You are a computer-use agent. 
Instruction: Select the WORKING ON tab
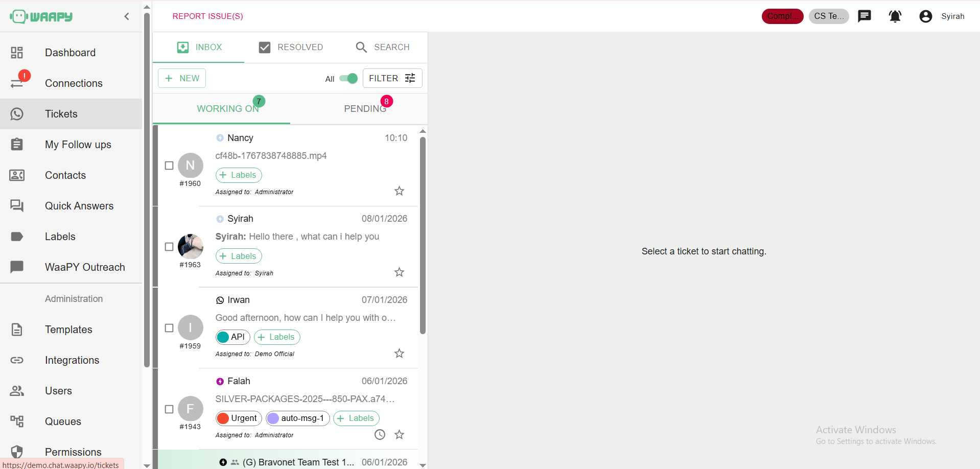[222, 109]
